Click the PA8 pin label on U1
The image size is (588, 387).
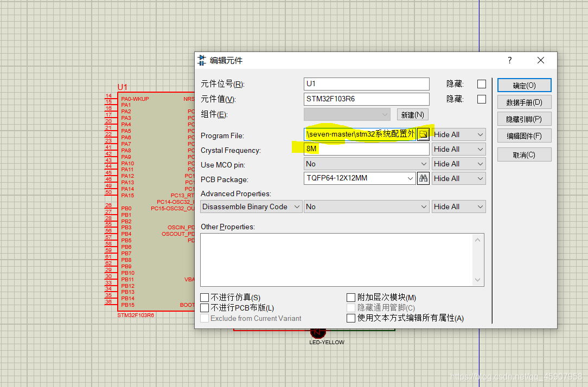tap(126, 151)
